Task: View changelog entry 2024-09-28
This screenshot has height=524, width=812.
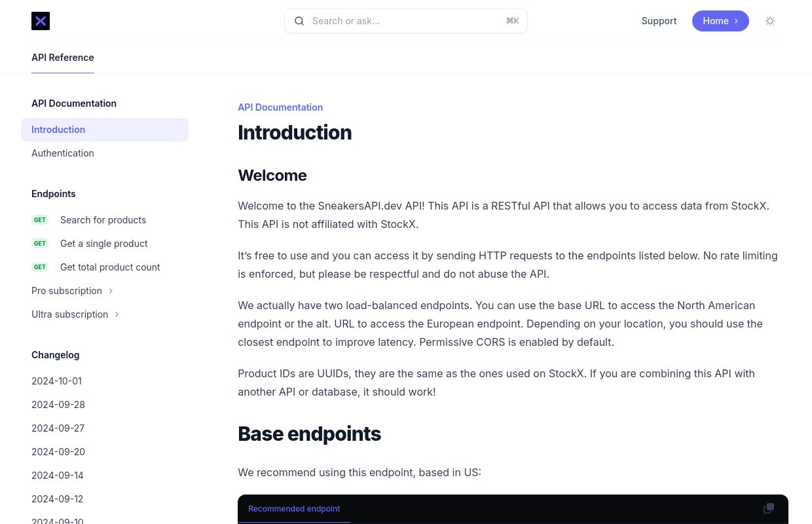Action: point(58,405)
